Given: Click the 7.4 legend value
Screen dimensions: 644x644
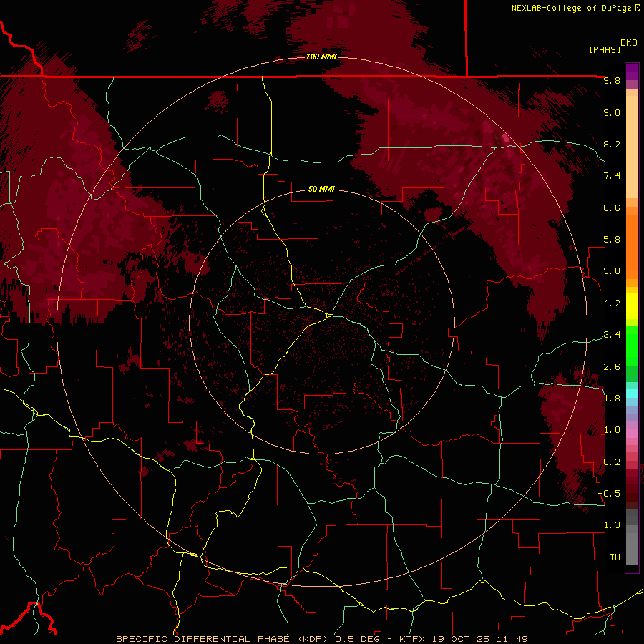Looking at the screenshot, I should coord(612,176).
